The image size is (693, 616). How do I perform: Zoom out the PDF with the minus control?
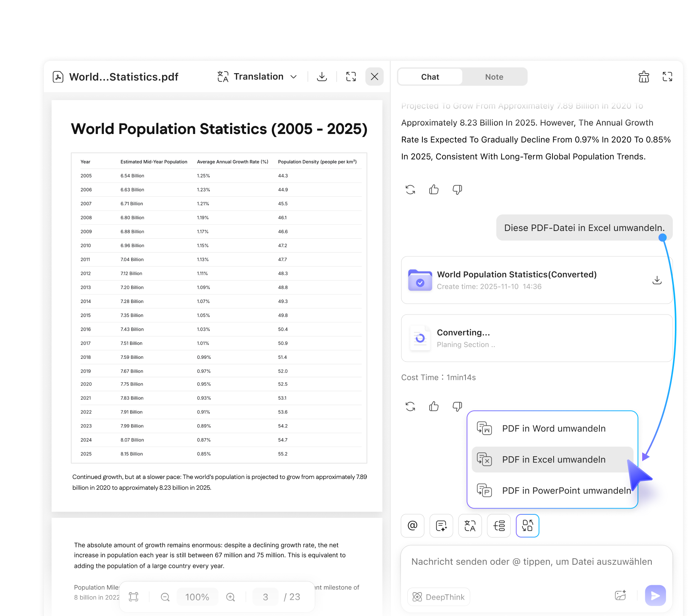pos(165,597)
